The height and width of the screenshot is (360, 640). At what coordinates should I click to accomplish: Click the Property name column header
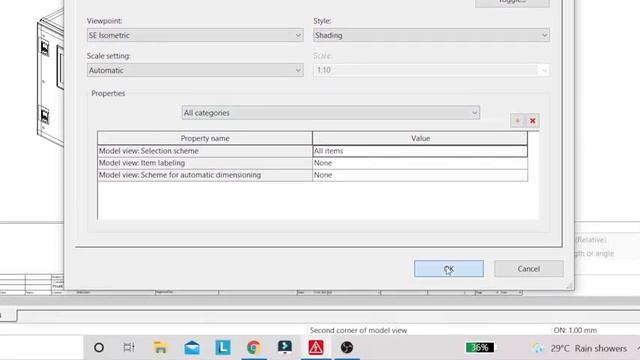coord(205,138)
